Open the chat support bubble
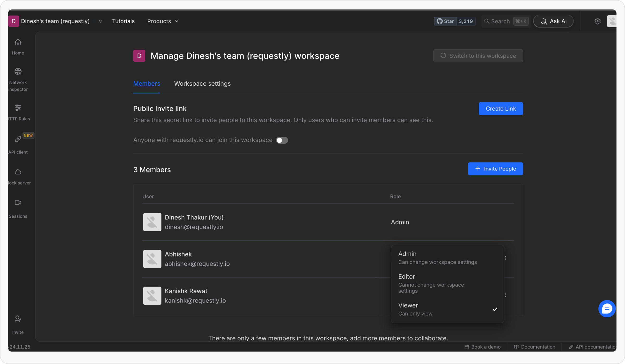Viewport: 625px width, 364px height. point(607,309)
